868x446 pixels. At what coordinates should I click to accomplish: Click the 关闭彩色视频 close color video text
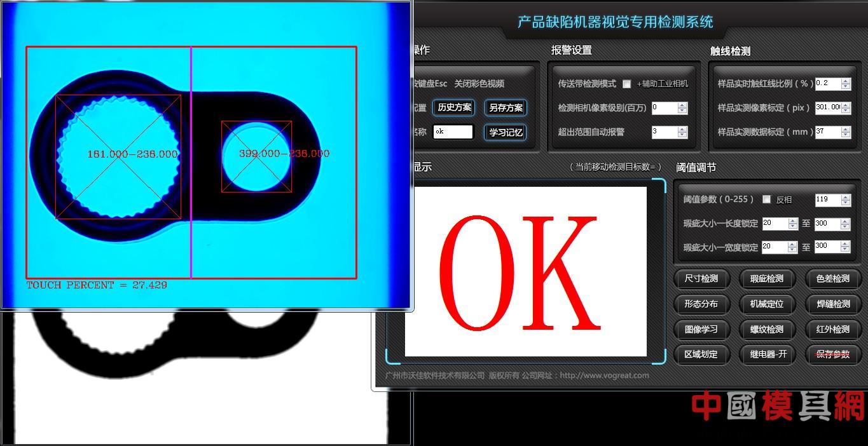point(479,84)
